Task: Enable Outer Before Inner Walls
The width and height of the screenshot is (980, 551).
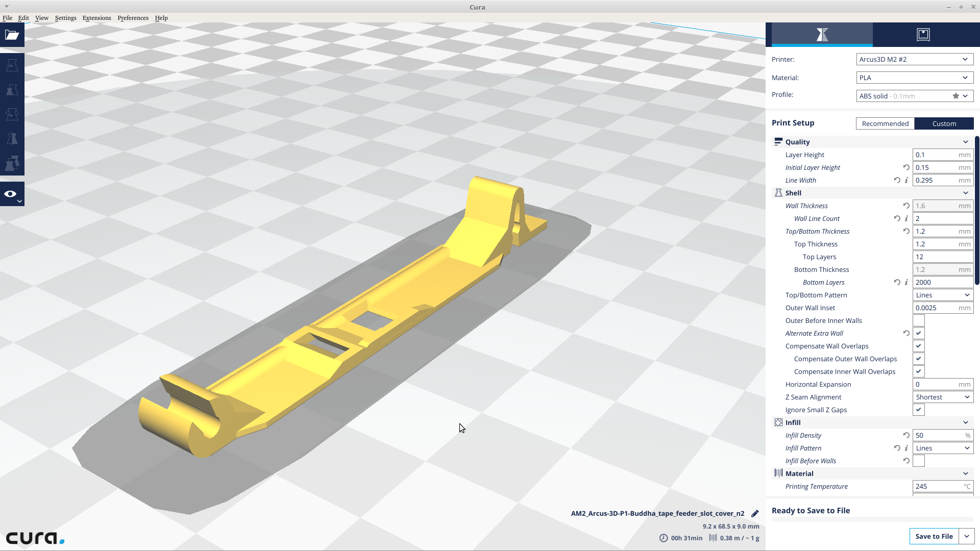Action: (918, 320)
